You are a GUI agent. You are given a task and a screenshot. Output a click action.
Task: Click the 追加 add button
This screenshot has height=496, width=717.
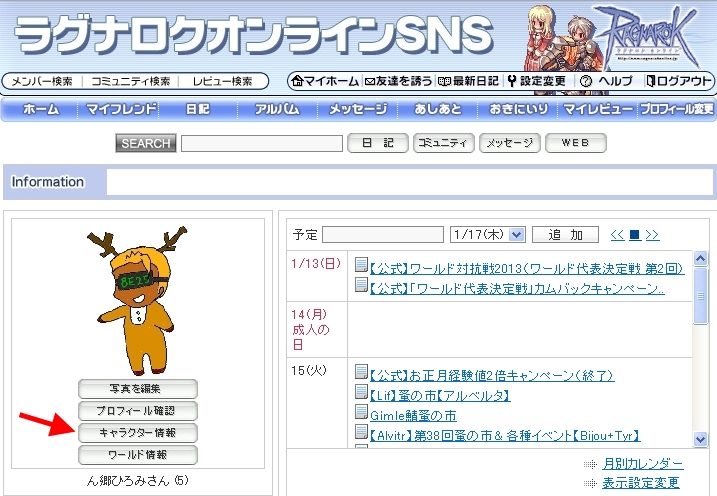[565, 235]
